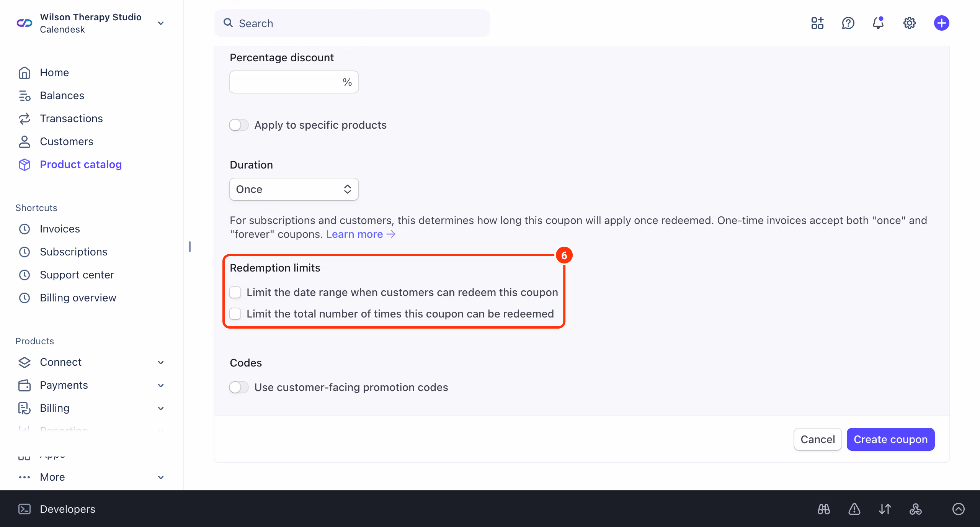The height and width of the screenshot is (527, 980).
Task: Click the sidebar collapse handle
Action: (190, 246)
